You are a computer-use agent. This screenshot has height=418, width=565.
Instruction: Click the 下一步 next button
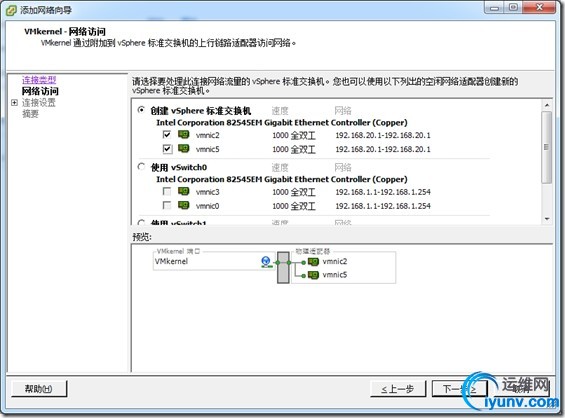pyautogui.click(x=459, y=389)
